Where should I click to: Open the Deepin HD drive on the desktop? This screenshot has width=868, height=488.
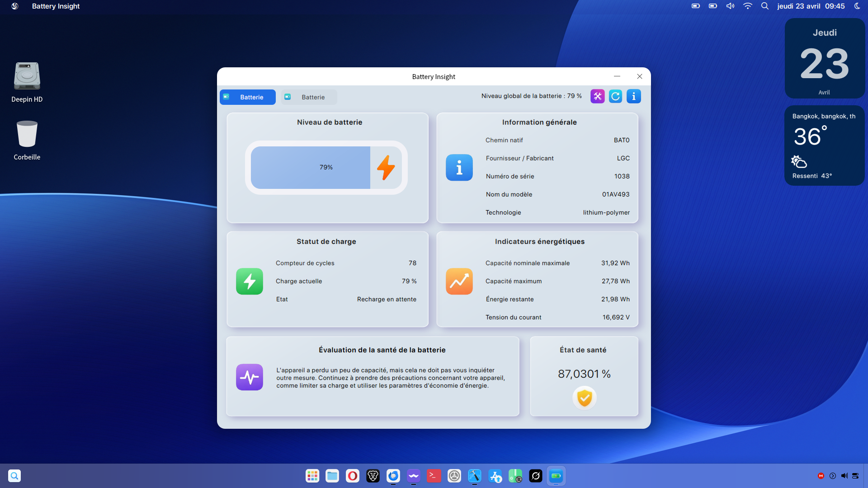point(27,82)
